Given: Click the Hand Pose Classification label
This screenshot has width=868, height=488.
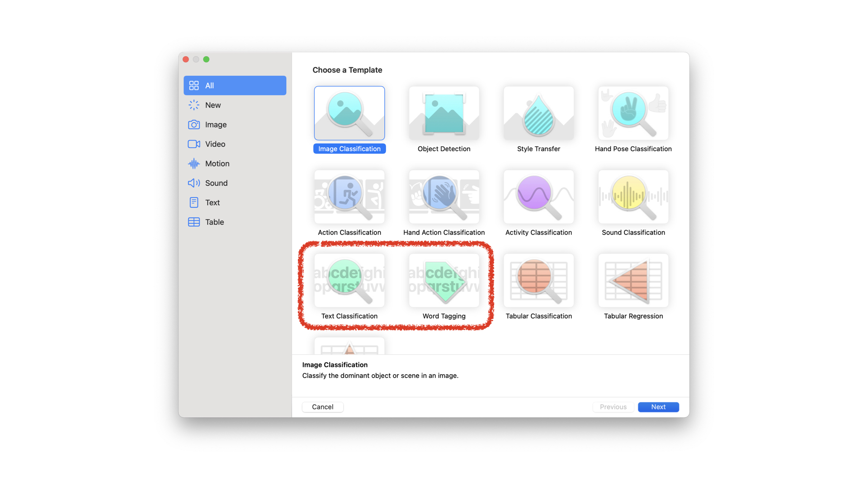Looking at the screenshot, I should click(633, 149).
